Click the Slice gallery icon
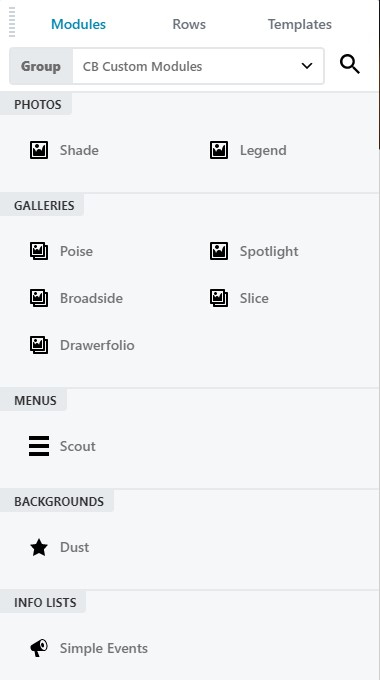This screenshot has width=380, height=680. pyautogui.click(x=219, y=298)
